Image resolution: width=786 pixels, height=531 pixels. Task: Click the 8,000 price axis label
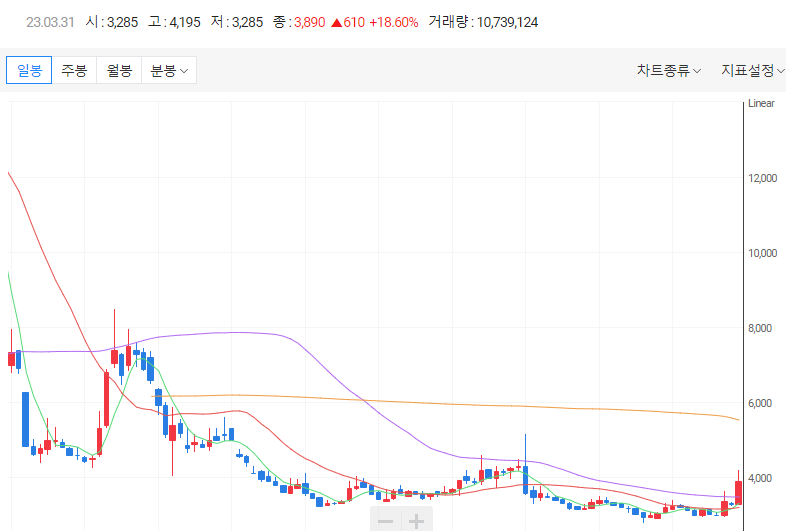click(x=760, y=328)
